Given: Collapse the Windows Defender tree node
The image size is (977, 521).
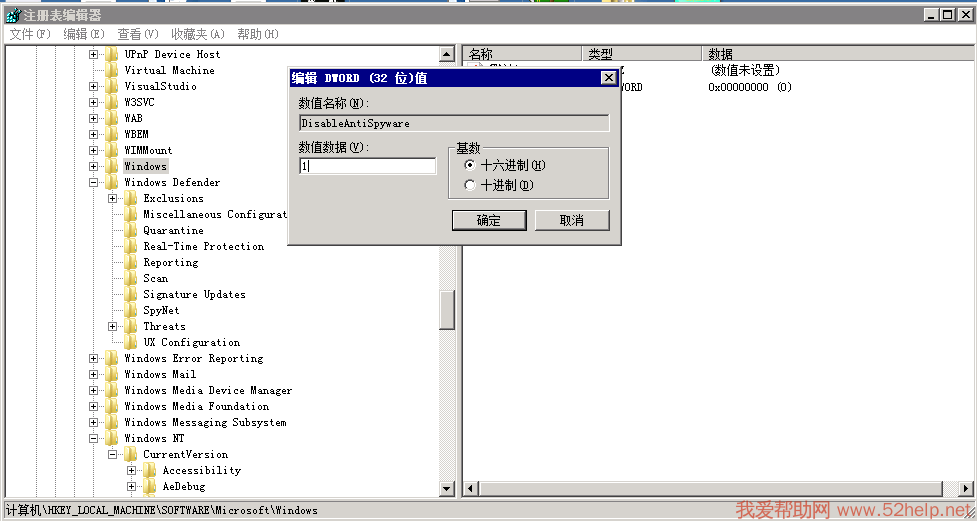Looking at the screenshot, I should [x=94, y=183].
